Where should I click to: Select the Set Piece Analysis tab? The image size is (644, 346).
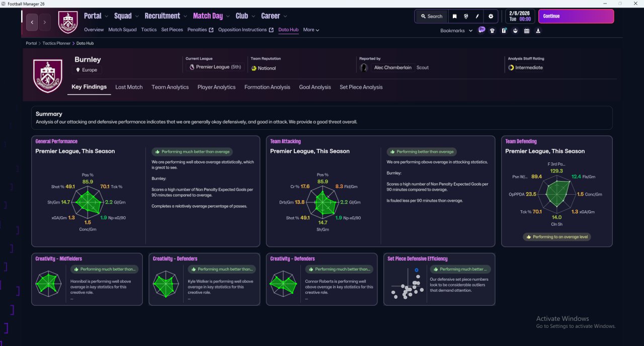coord(361,87)
